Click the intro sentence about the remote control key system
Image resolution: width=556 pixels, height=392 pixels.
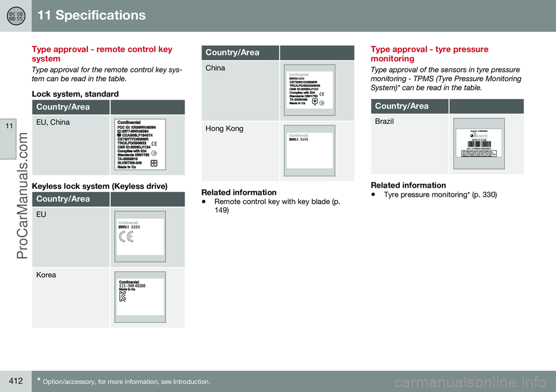[x=107, y=74]
